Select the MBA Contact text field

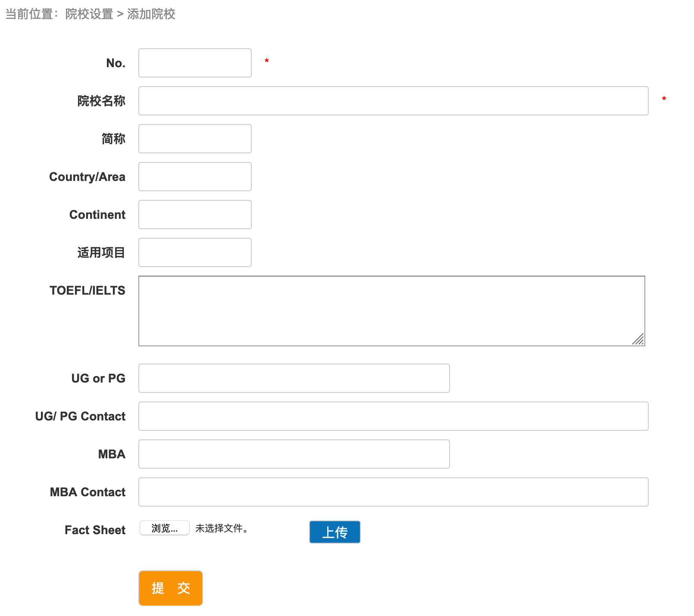pyautogui.click(x=393, y=492)
